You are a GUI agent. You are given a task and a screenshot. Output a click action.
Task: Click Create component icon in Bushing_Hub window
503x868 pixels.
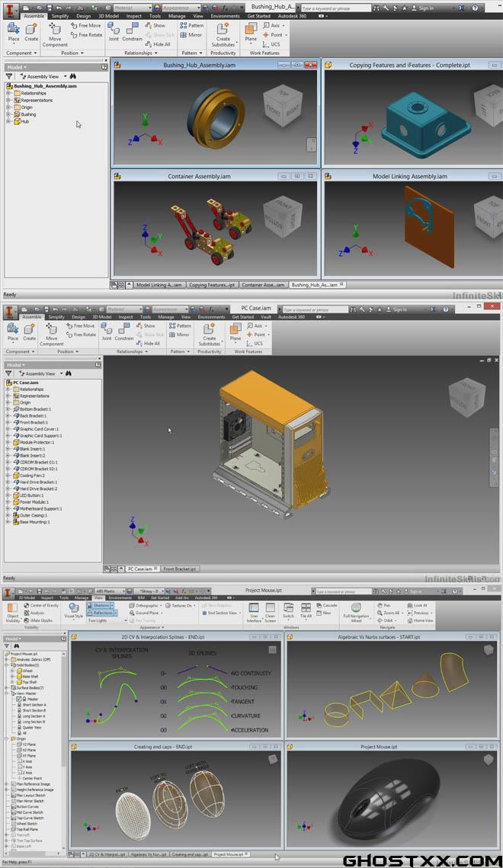coord(31,31)
